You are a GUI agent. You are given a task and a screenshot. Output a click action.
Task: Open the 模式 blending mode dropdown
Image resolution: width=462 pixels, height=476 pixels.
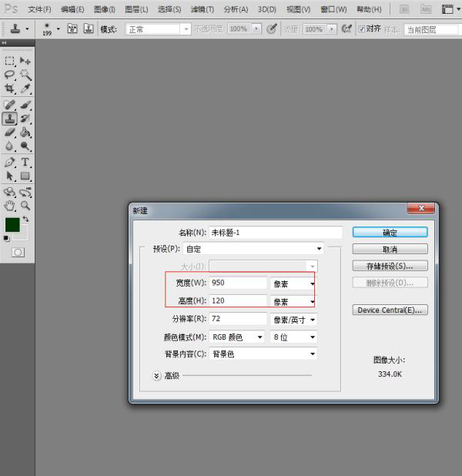(158, 29)
